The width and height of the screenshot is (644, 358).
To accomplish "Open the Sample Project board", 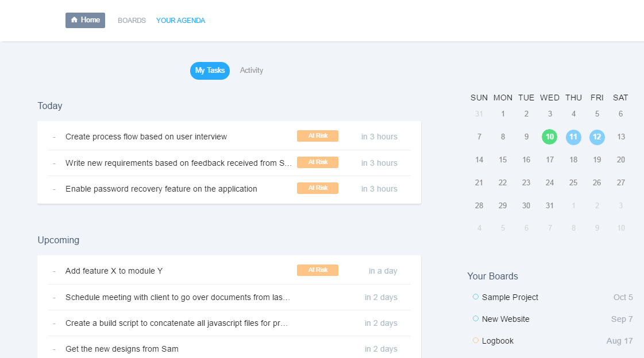I will [510, 297].
